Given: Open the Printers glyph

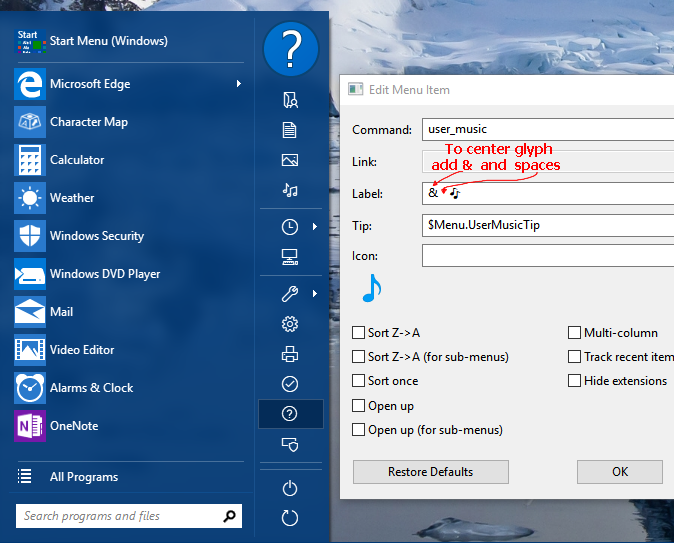Looking at the screenshot, I should 290,354.
